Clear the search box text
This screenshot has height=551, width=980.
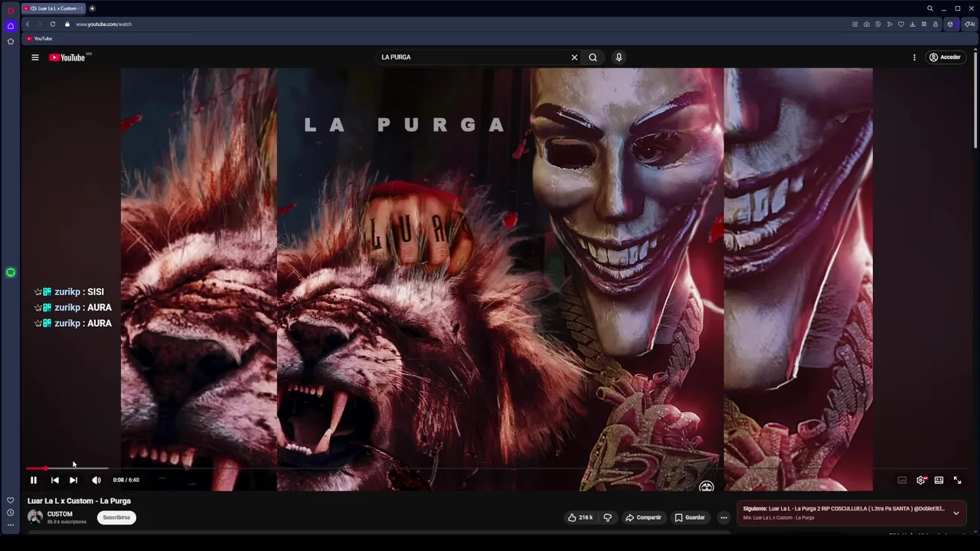574,57
